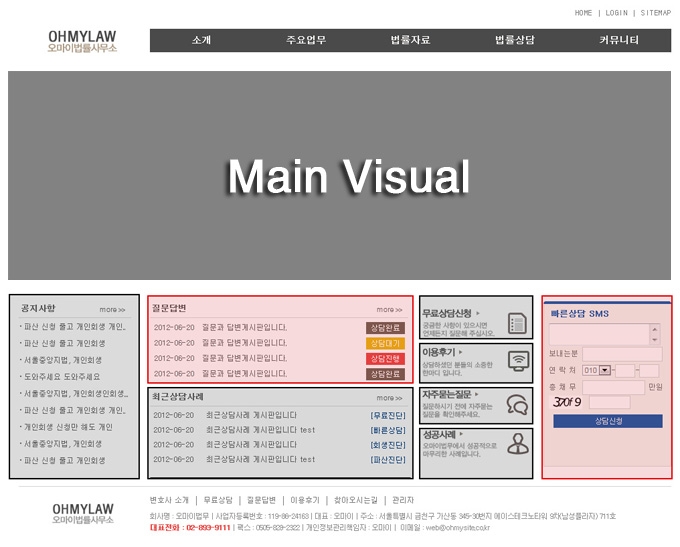Click the SITEMAP link at the top
Image resolution: width=680 pixels, height=547 pixels.
tap(656, 13)
